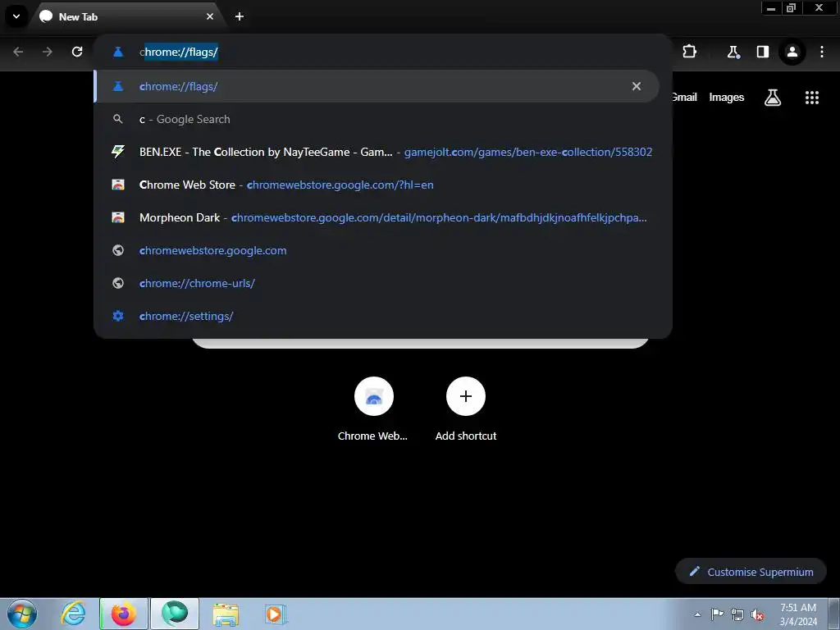Open Windows Media Player from taskbar
The width and height of the screenshot is (840, 630).
(x=276, y=614)
